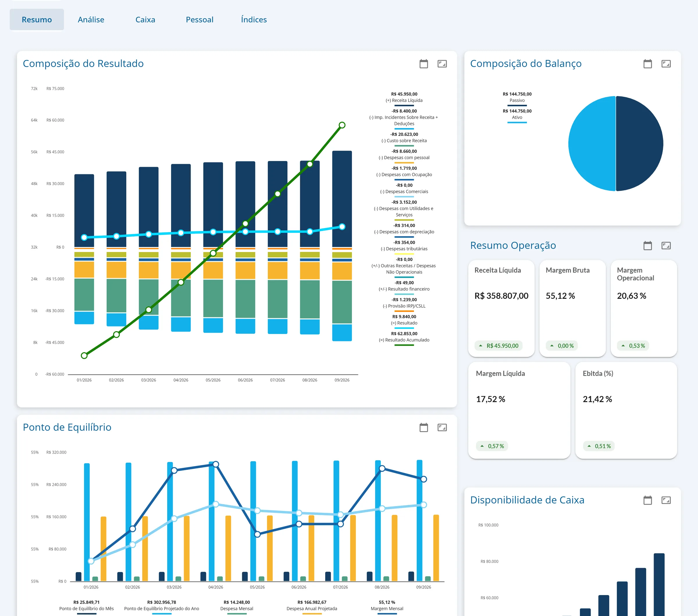698x616 pixels.
Task: Switch to the Resumo tab
Action: (37, 19)
